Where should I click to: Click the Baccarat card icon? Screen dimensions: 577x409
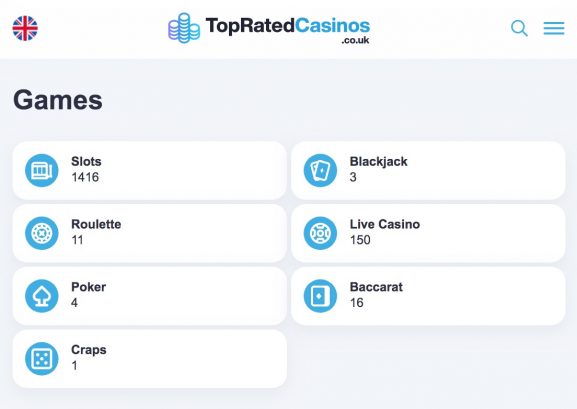320,296
